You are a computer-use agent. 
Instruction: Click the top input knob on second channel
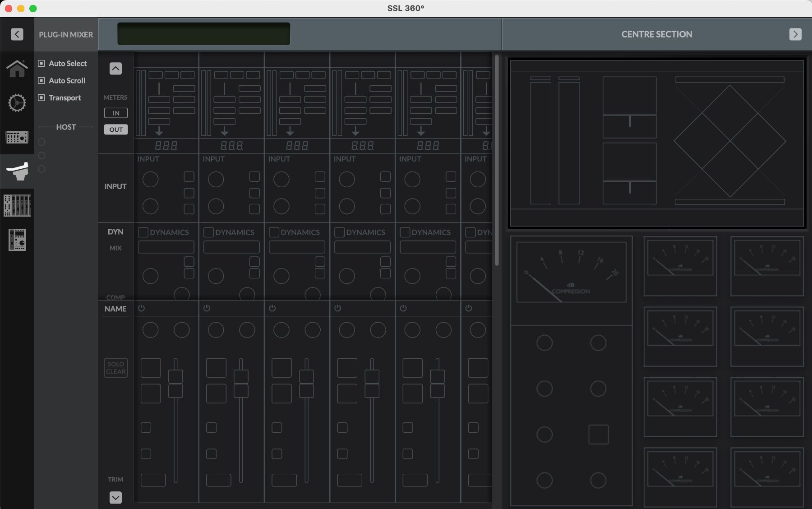(x=216, y=180)
